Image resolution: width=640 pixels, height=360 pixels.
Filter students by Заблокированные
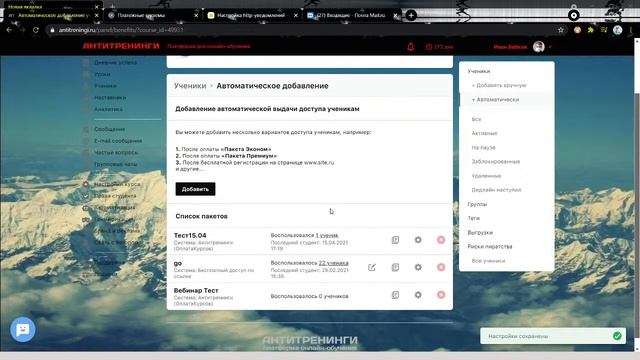(496, 162)
